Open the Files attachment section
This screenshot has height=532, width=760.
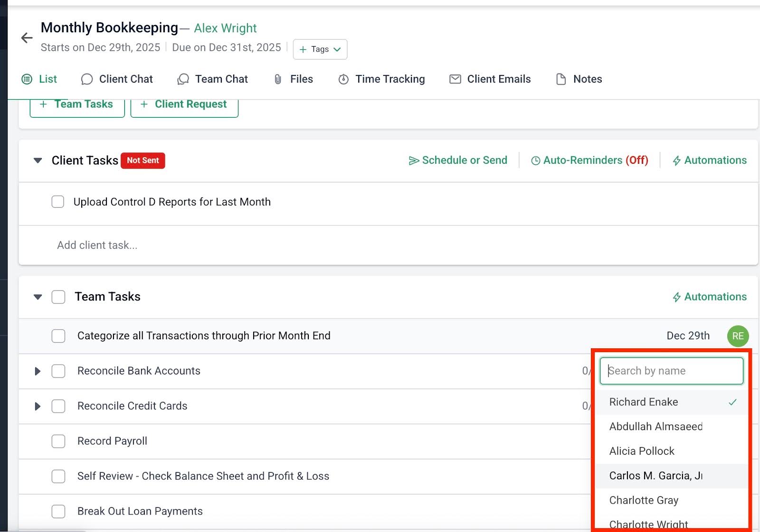(x=293, y=79)
